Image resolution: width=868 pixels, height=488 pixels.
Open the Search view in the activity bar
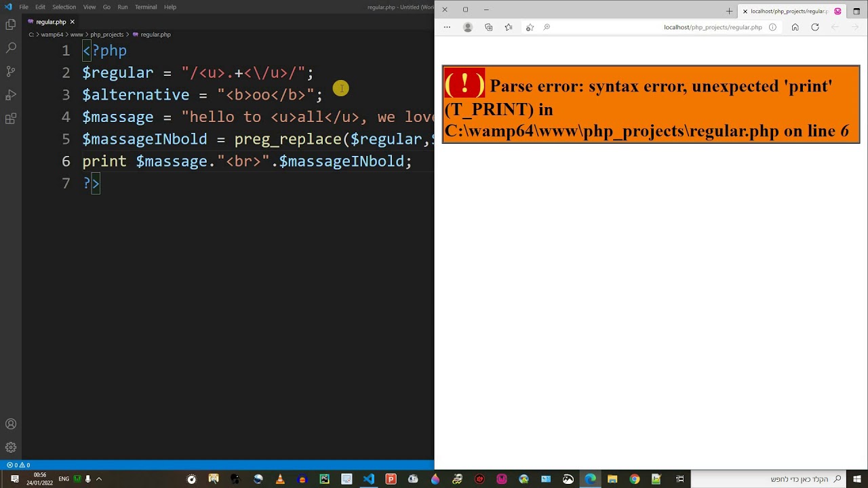tap(11, 48)
